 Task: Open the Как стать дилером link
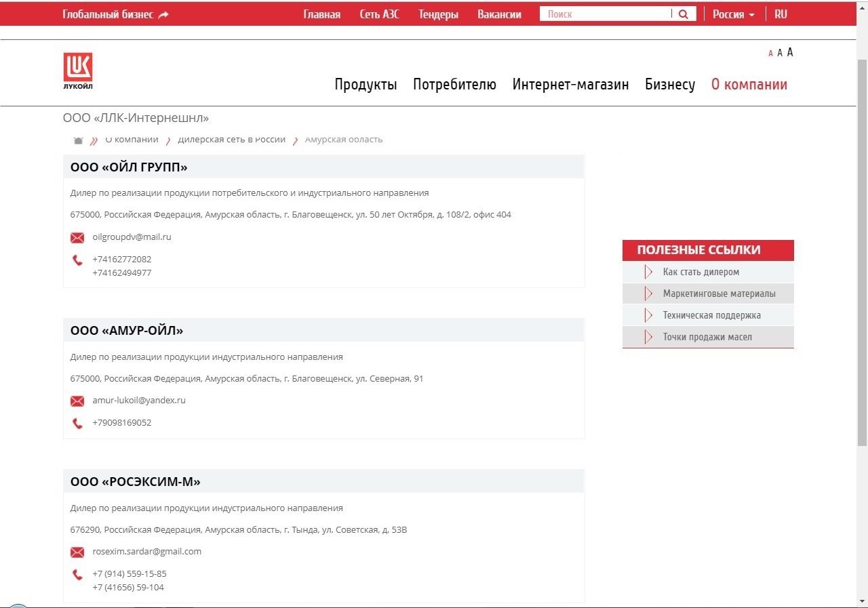click(x=701, y=272)
